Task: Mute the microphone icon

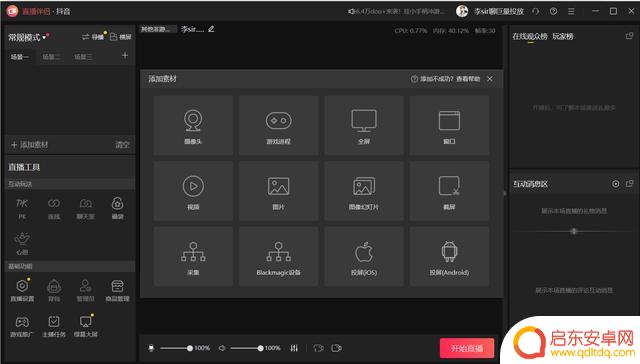Action: (x=151, y=348)
